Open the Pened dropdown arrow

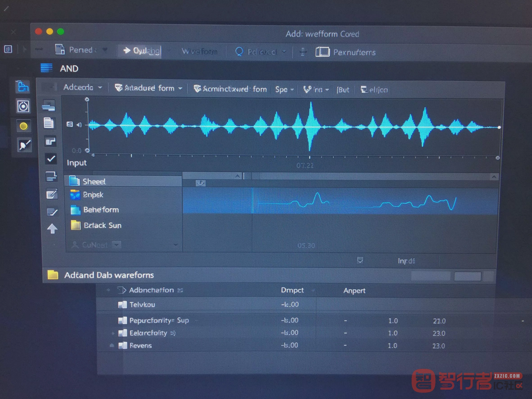(x=105, y=50)
